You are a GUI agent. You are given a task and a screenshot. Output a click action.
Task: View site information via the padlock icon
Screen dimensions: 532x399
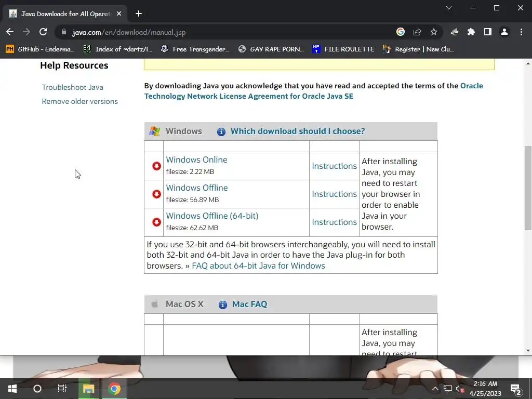pyautogui.click(x=64, y=32)
